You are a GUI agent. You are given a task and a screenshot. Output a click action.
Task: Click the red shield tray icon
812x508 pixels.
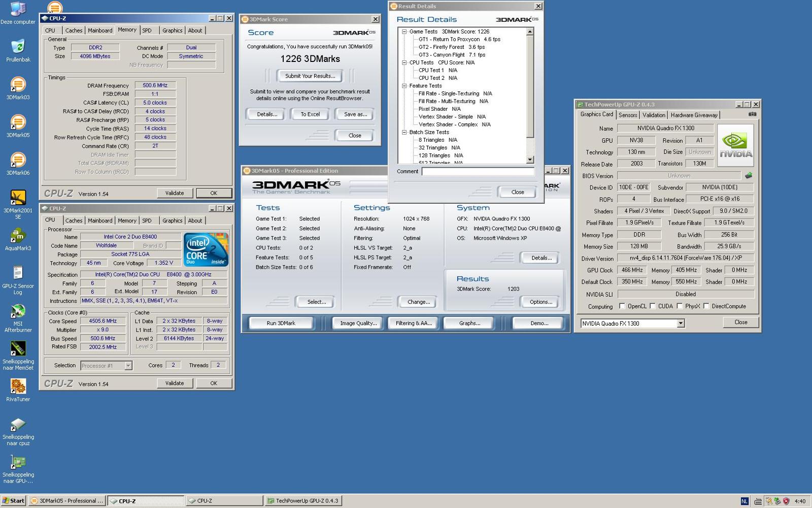tap(786, 501)
